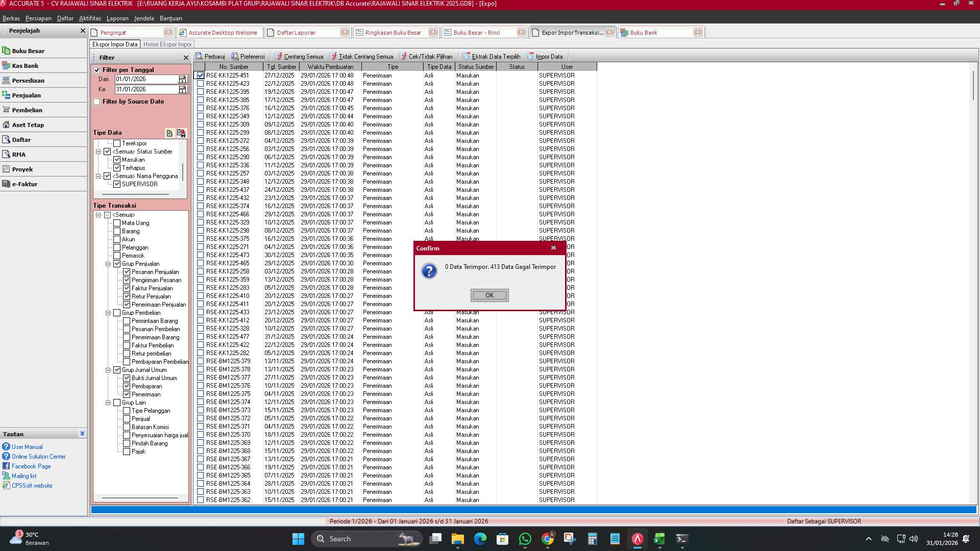Select Kas Bank in the sidebar

(26, 65)
